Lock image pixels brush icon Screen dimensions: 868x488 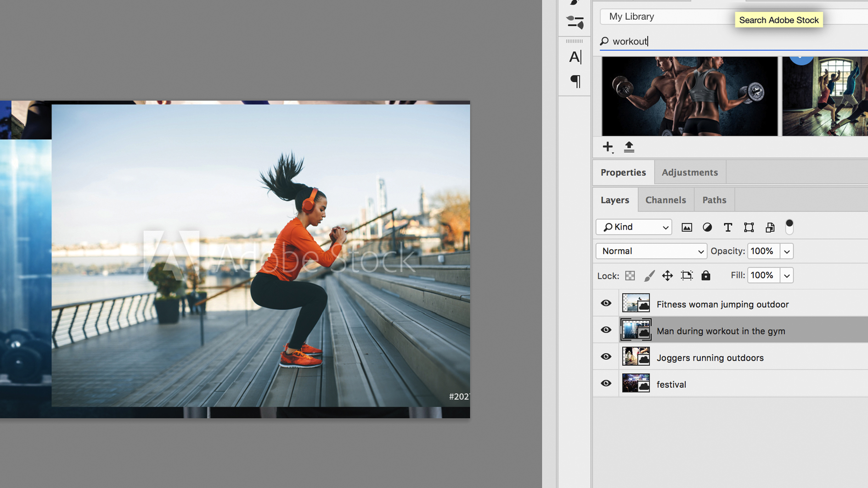649,275
